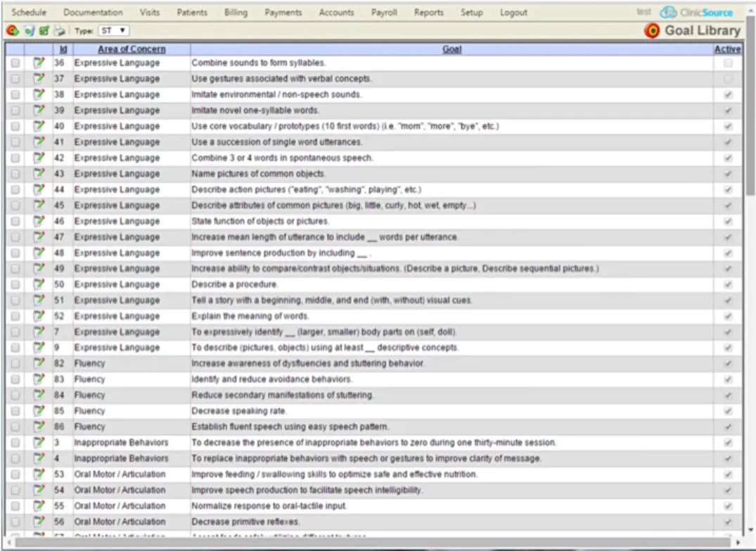
Task: Open the Billing menu
Action: [236, 12]
